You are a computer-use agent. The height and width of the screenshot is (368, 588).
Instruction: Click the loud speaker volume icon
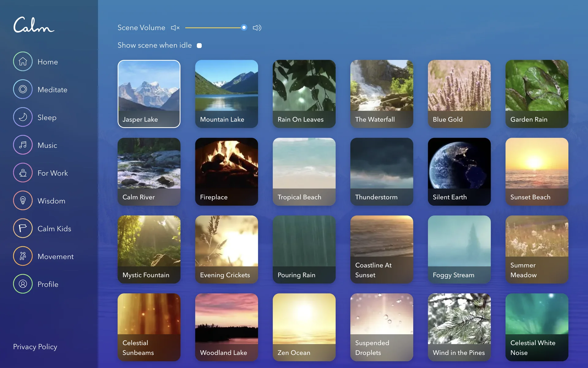(x=257, y=28)
